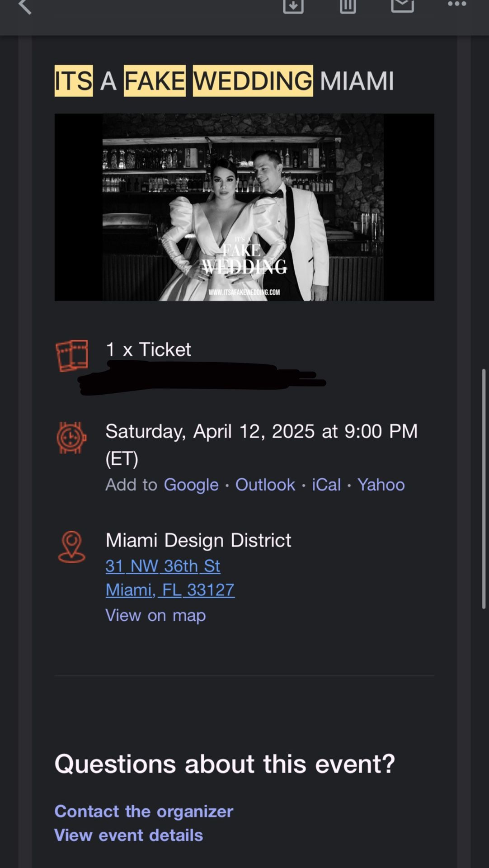Tap the orange ticket icon
489x868 pixels.
tap(72, 356)
